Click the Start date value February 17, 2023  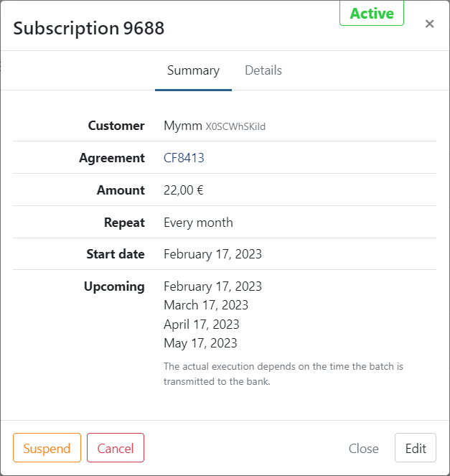coord(212,253)
